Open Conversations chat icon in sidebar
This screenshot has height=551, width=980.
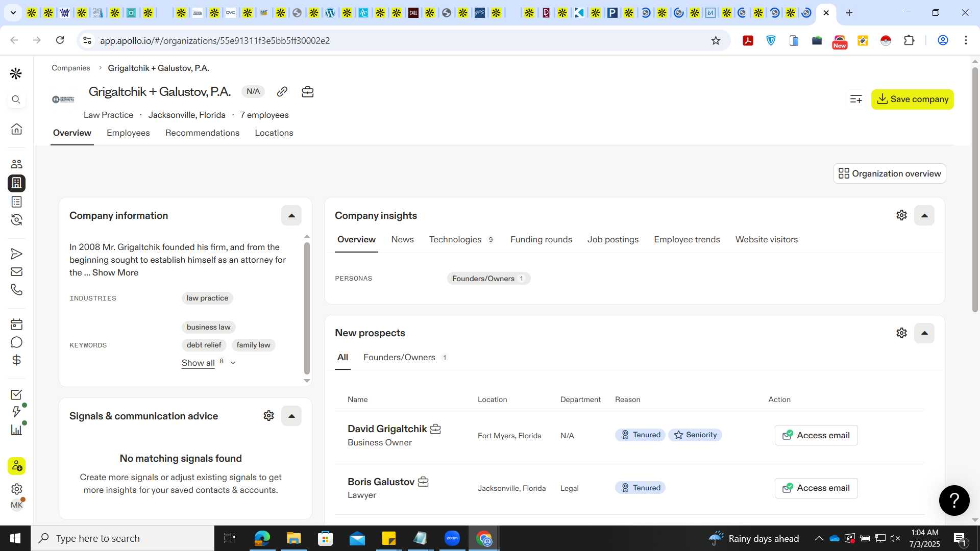click(16, 342)
